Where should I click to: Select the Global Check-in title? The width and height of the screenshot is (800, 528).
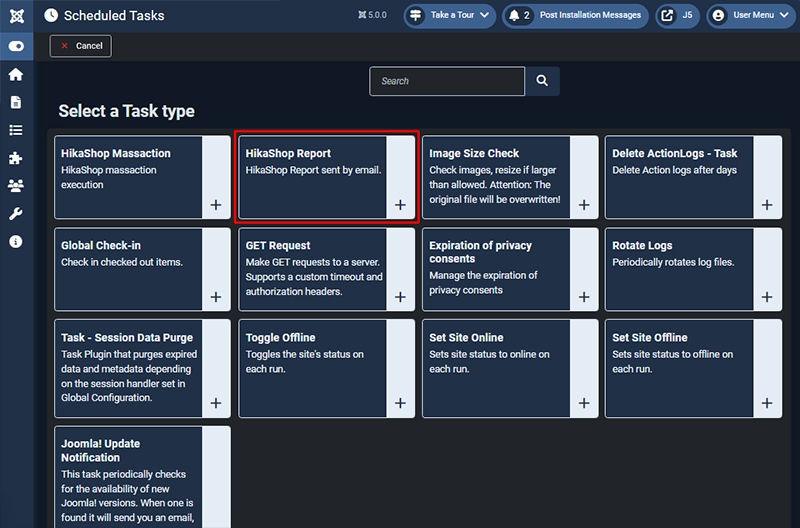(x=101, y=245)
